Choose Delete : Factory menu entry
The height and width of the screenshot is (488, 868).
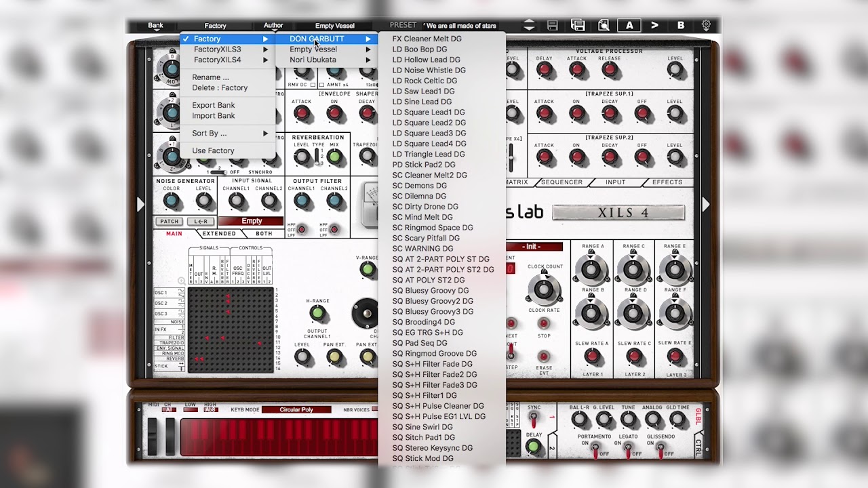[x=227, y=87]
